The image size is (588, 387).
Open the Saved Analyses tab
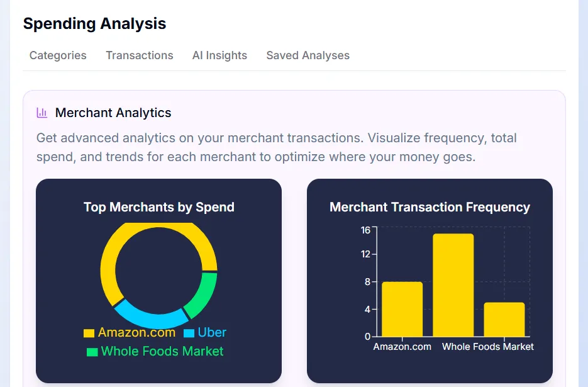tap(308, 55)
